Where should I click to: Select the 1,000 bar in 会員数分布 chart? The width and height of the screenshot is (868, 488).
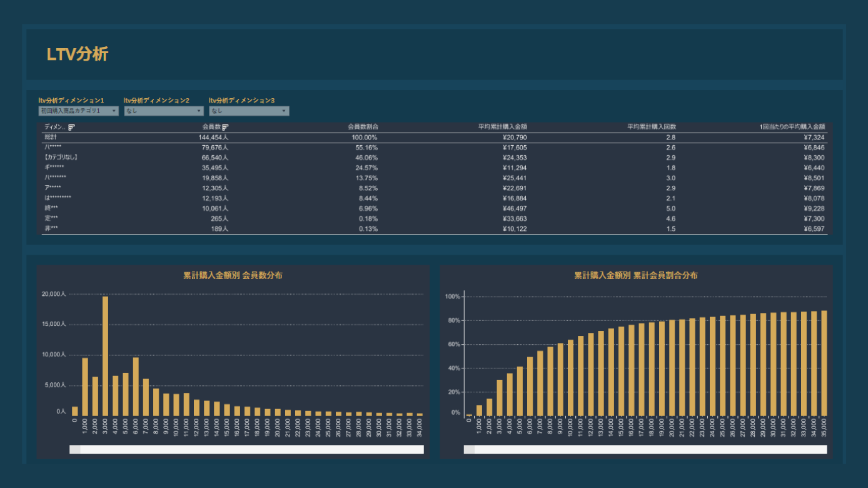pos(85,387)
